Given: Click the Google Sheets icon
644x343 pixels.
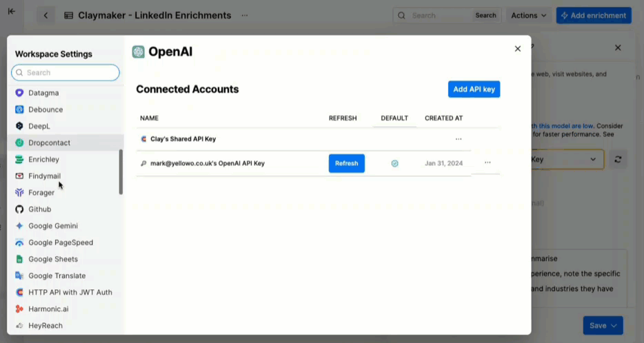Looking at the screenshot, I should [x=19, y=259].
